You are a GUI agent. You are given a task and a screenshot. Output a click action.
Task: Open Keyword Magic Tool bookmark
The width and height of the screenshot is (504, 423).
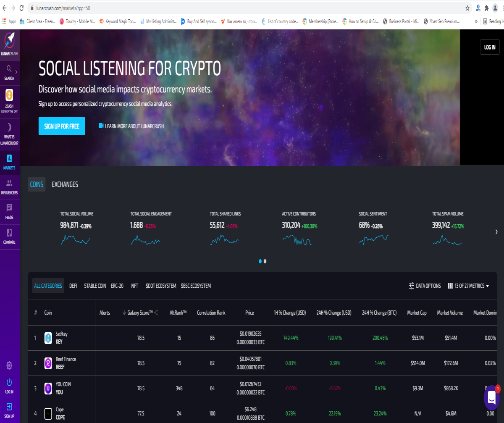point(118,21)
